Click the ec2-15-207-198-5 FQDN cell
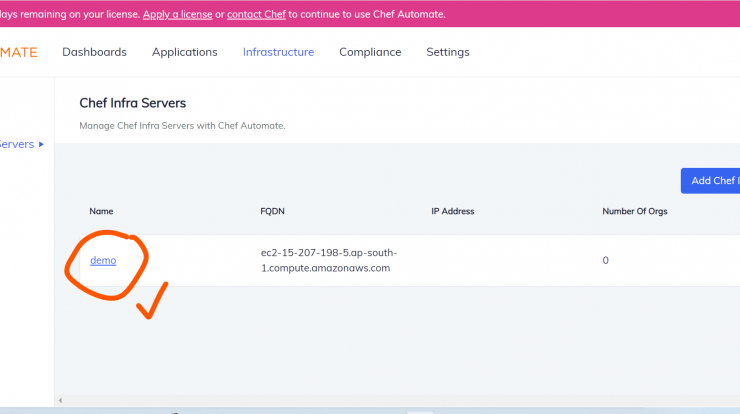This screenshot has height=414, width=740. click(329, 260)
